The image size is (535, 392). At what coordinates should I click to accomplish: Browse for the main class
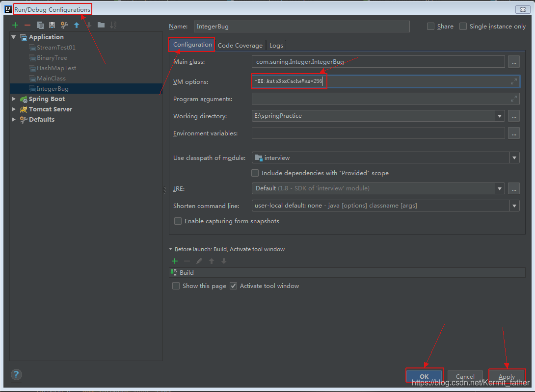click(514, 62)
